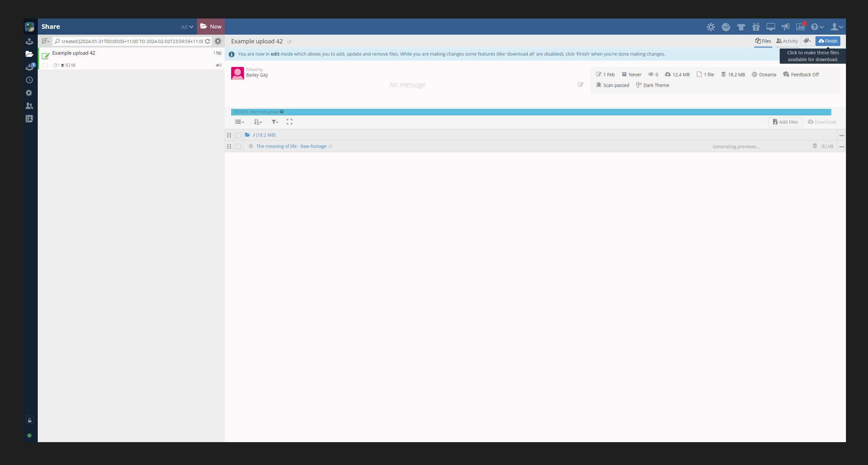The image size is (868, 465).
Task: Switch to the Files tab
Action: pos(763,41)
